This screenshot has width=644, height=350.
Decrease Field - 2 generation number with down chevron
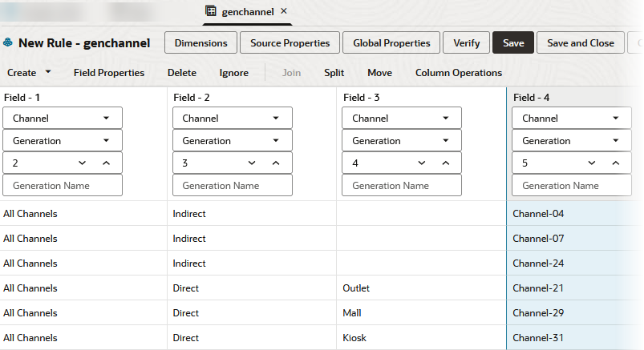252,163
